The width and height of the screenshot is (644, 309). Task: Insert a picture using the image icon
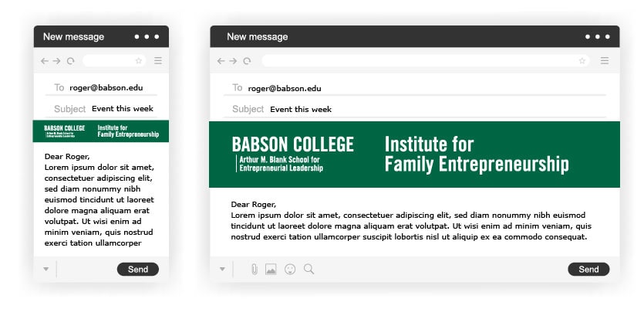(x=271, y=270)
